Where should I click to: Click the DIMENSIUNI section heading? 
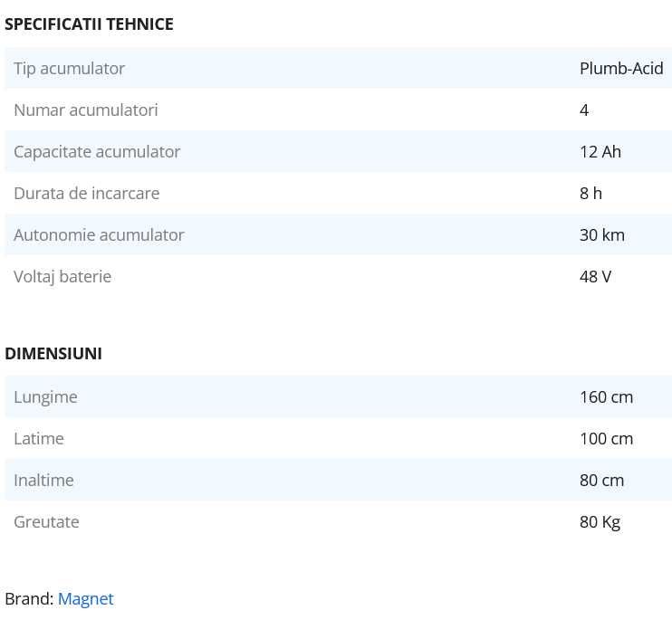[x=53, y=354]
